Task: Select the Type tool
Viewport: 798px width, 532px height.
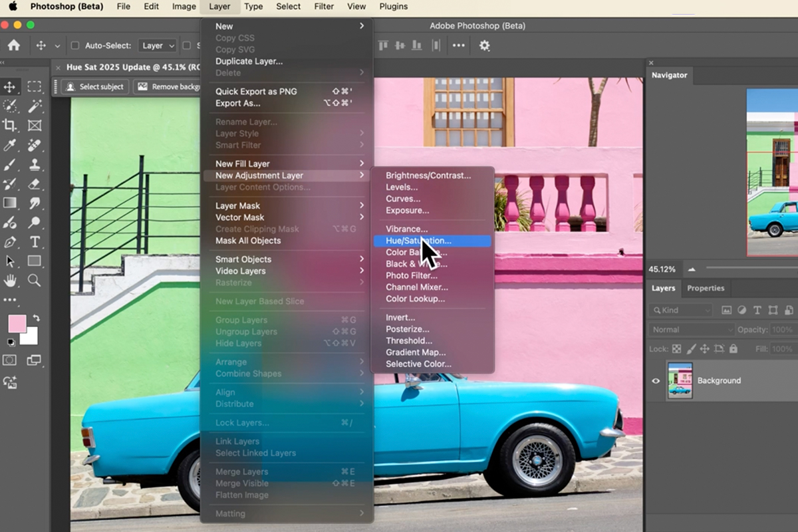Action: click(36, 242)
